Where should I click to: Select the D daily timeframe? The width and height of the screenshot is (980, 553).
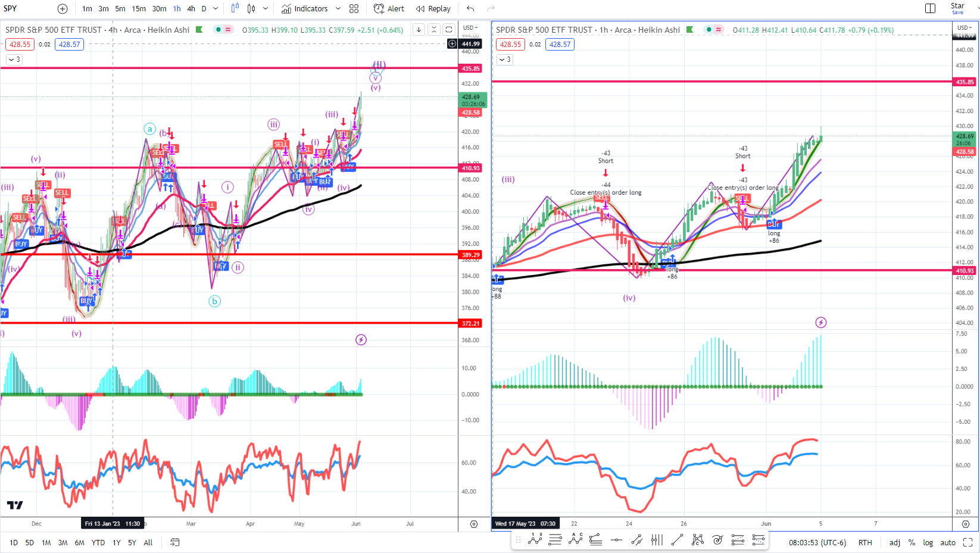(x=204, y=9)
